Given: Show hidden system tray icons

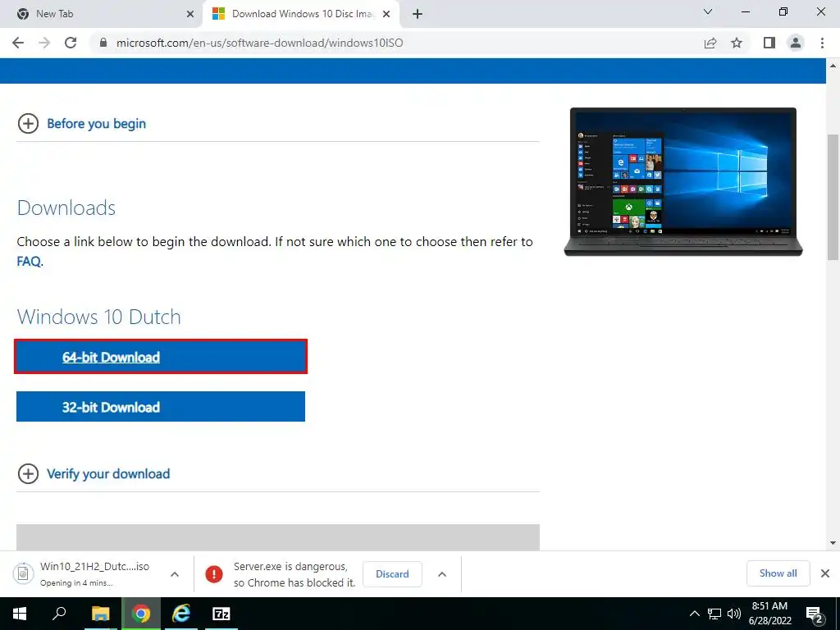Looking at the screenshot, I should [x=694, y=614].
